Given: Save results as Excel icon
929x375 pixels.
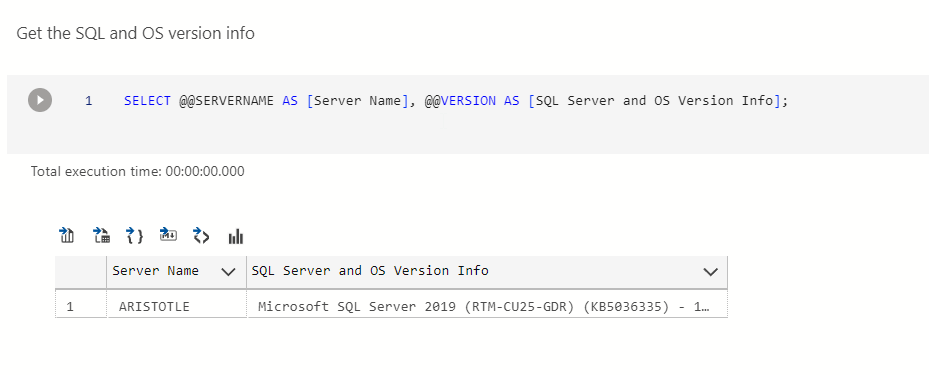Looking at the screenshot, I should (101, 235).
